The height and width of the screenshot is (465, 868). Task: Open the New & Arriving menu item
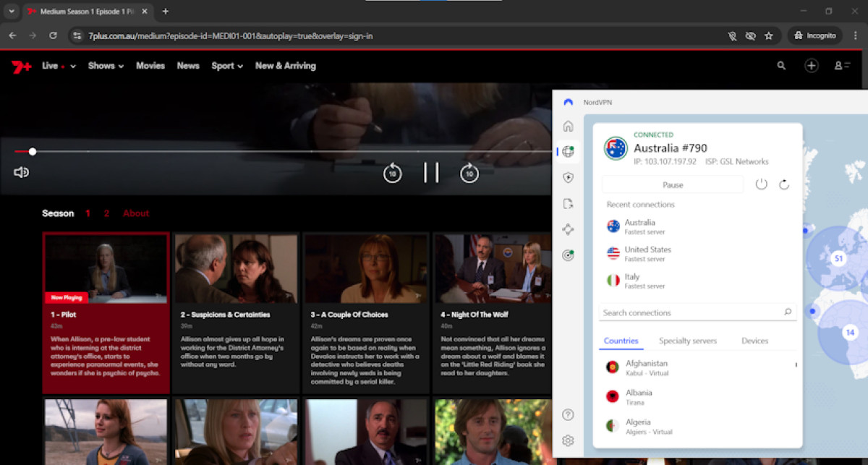point(286,66)
